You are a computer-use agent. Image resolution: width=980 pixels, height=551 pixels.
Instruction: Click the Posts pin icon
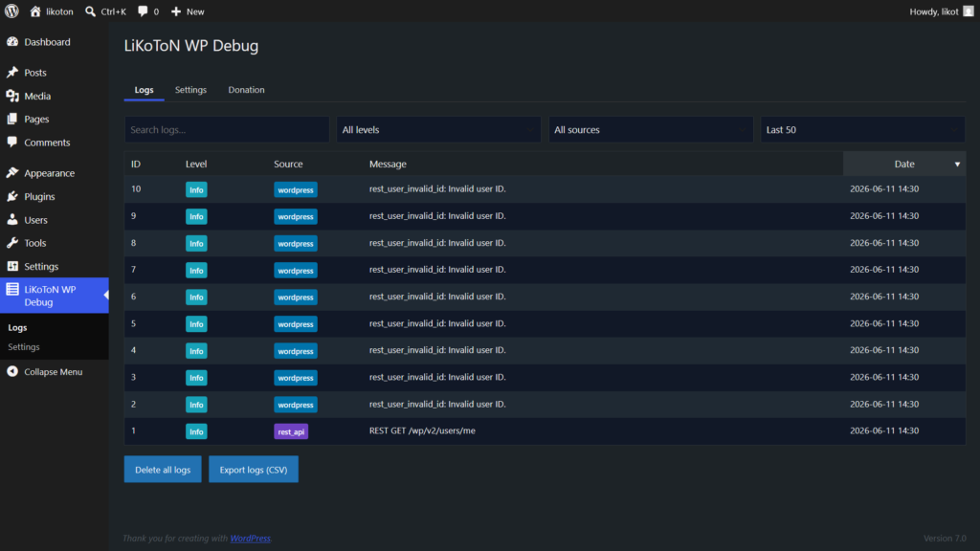click(12, 73)
